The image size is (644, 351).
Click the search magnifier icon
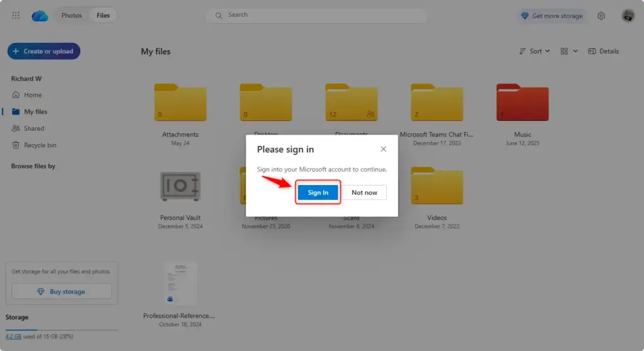pyautogui.click(x=218, y=15)
